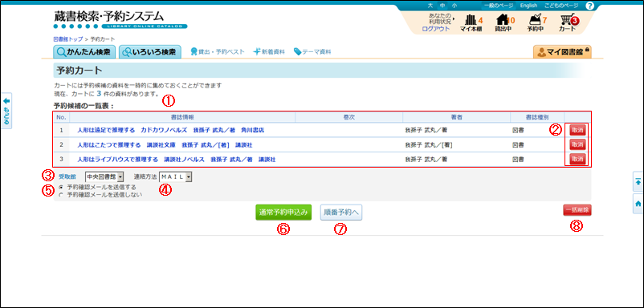Go to library top (図書館トップ) breadcrumb
This screenshot has width=644, height=308.
(x=68, y=39)
